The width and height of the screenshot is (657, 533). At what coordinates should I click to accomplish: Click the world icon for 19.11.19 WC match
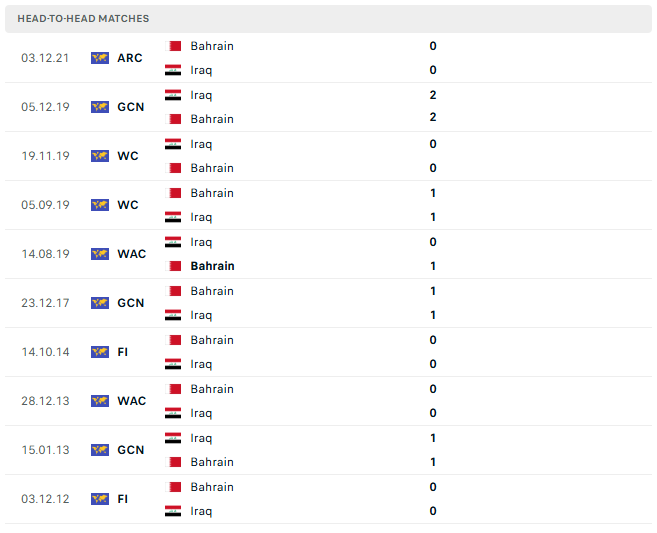100,156
